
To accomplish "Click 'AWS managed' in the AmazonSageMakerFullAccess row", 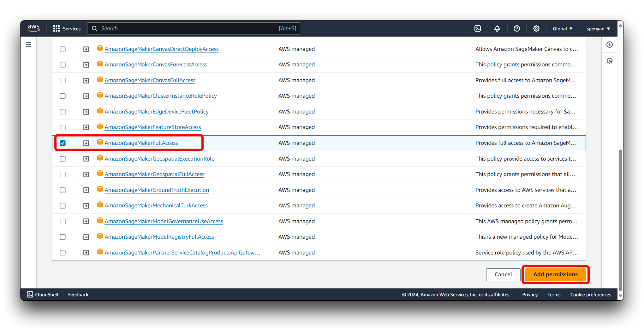I will 296,143.
